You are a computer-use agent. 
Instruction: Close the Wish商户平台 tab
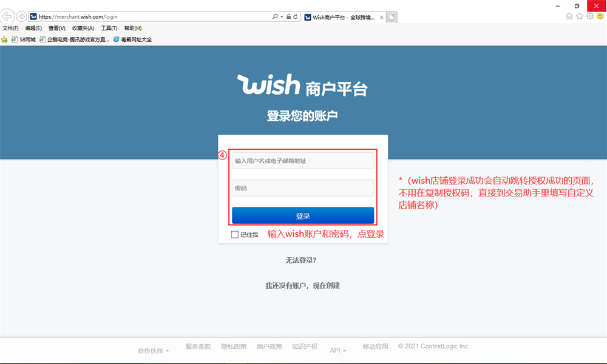(382, 18)
